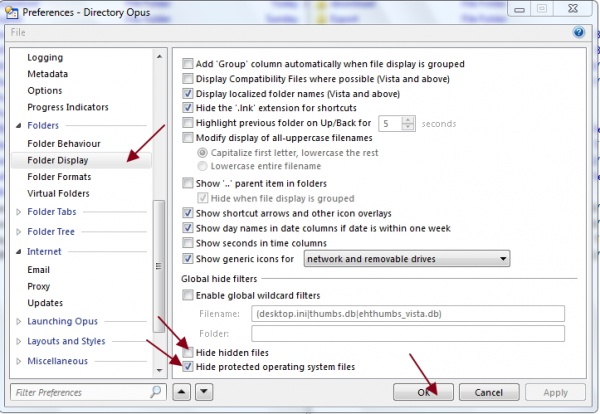Select Lowercase entire filename radio option
The height and width of the screenshot is (414, 600).
(x=202, y=166)
